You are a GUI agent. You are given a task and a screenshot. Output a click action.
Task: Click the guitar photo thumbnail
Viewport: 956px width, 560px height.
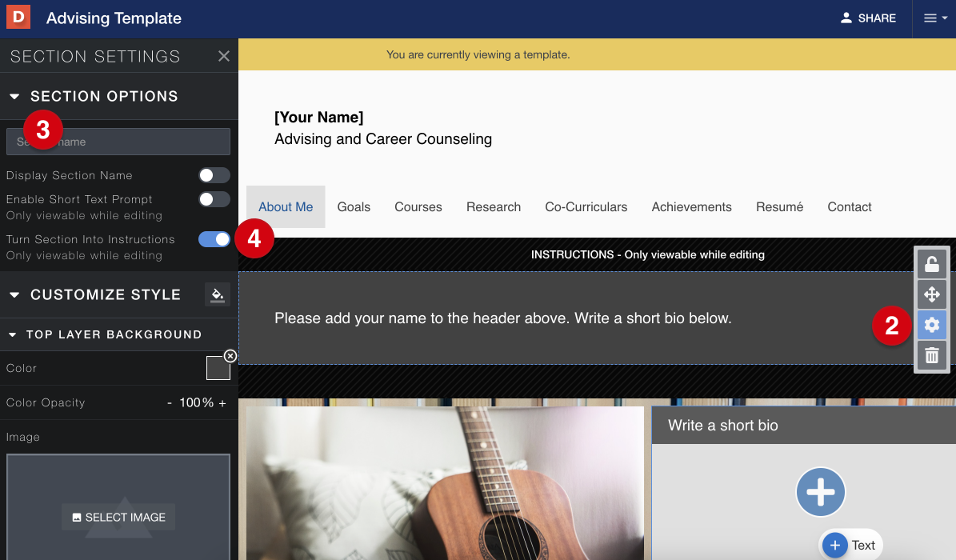point(445,483)
